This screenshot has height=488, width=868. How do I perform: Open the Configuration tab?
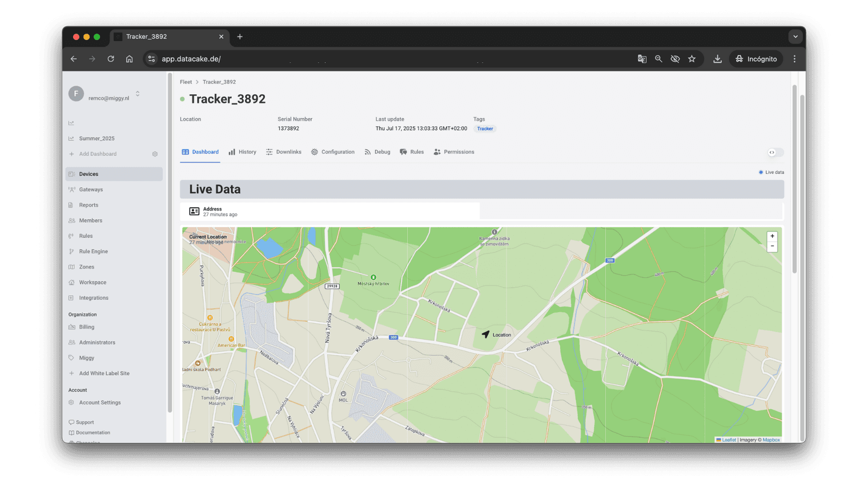pyautogui.click(x=332, y=152)
